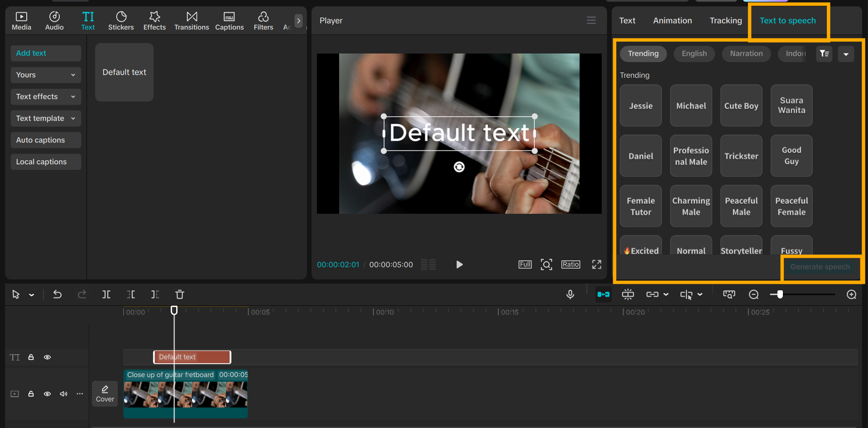Enter fullscreen player view
Image resolution: width=868 pixels, height=428 pixels.
pos(596,264)
